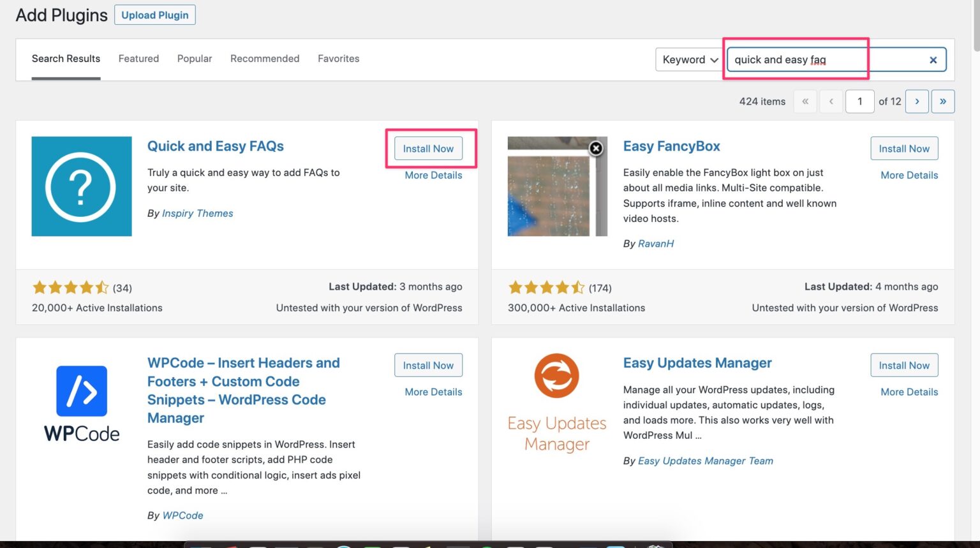
Task: Click the current page number field
Action: coord(859,101)
